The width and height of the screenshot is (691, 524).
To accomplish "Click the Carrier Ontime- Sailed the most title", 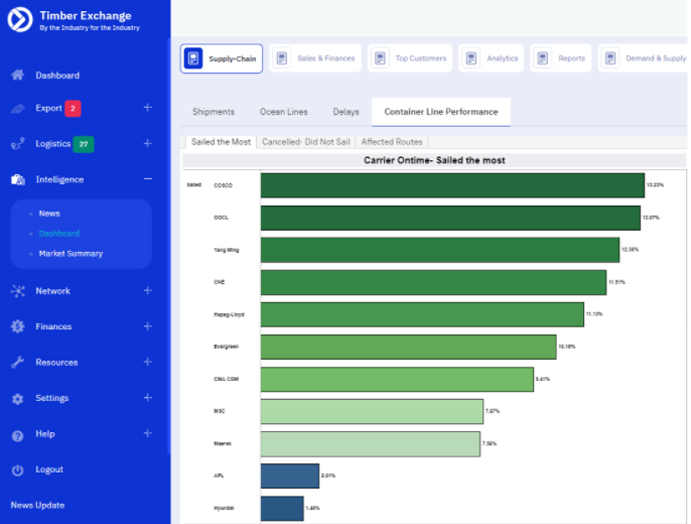I will point(435,160).
